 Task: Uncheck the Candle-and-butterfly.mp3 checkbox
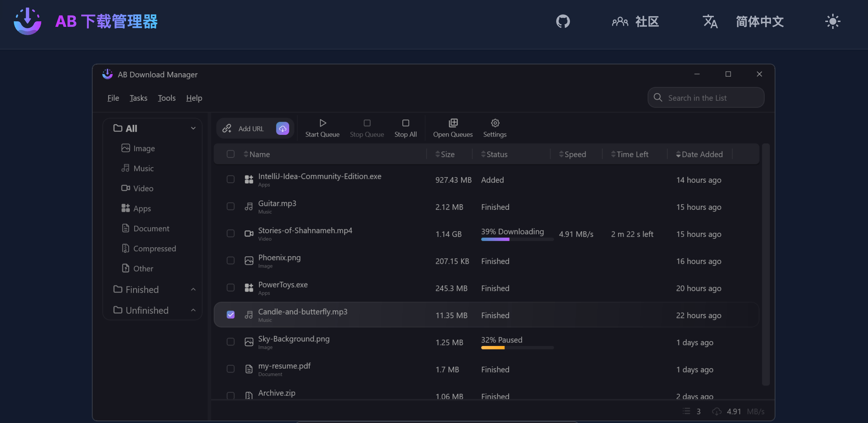point(231,315)
